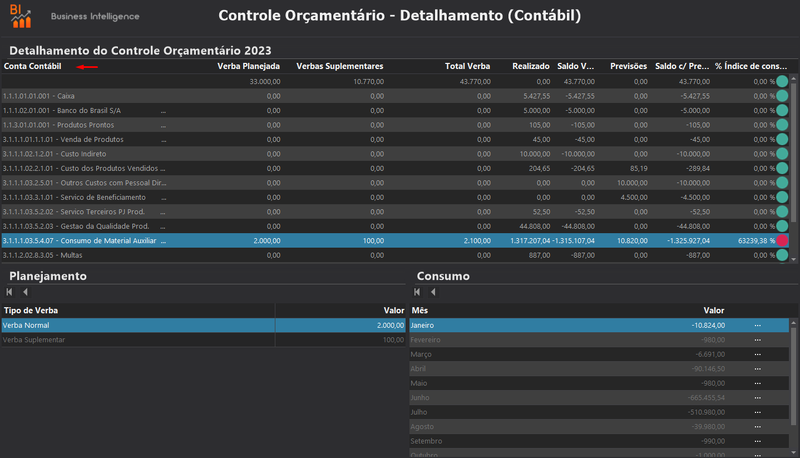Open ellipsis for Junho consumption row
The height and width of the screenshot is (458, 800).
[758, 398]
